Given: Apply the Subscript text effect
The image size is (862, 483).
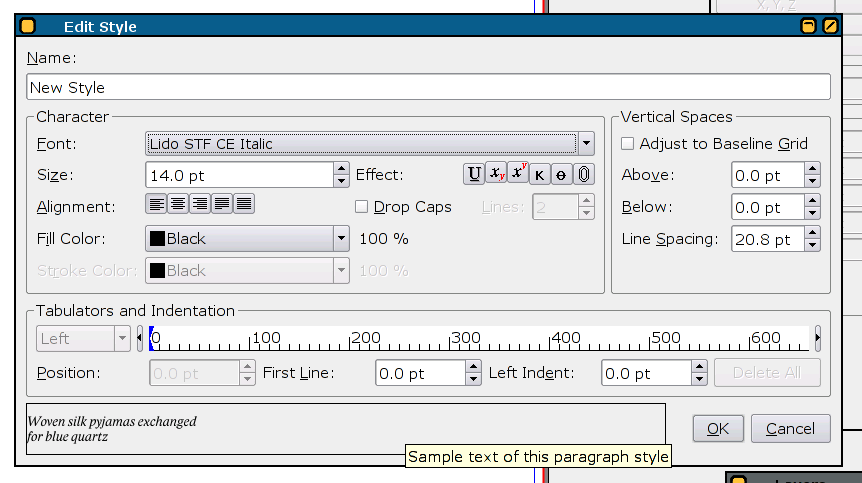Looking at the screenshot, I should click(496, 174).
